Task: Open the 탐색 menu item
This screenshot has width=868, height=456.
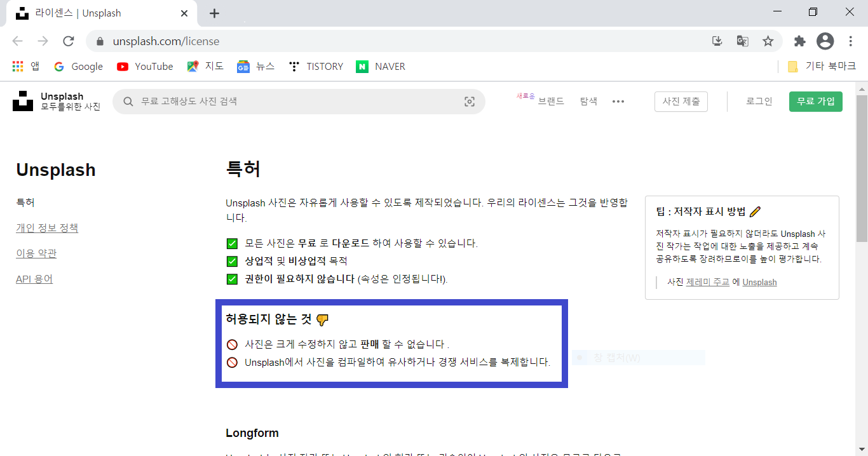Action: pyautogui.click(x=588, y=101)
